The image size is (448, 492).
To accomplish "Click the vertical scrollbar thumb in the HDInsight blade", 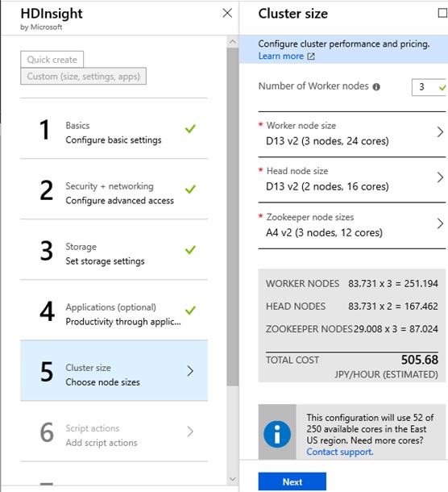I will (x=233, y=216).
